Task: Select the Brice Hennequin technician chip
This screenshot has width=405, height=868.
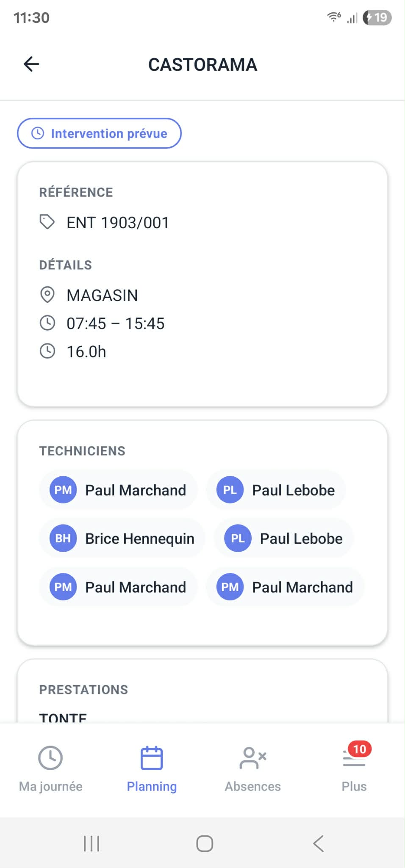Action: pos(122,538)
